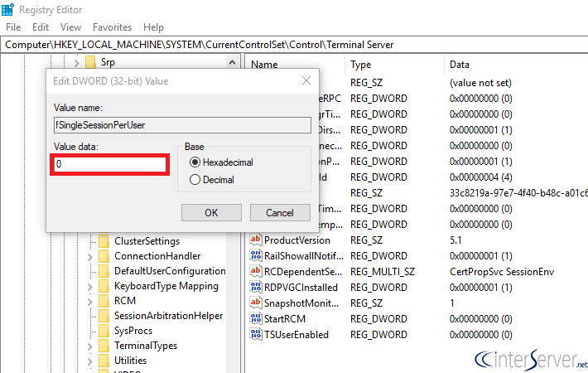Click the ClusterSettings folder icon
This screenshot has width=588, height=373.
[104, 241]
